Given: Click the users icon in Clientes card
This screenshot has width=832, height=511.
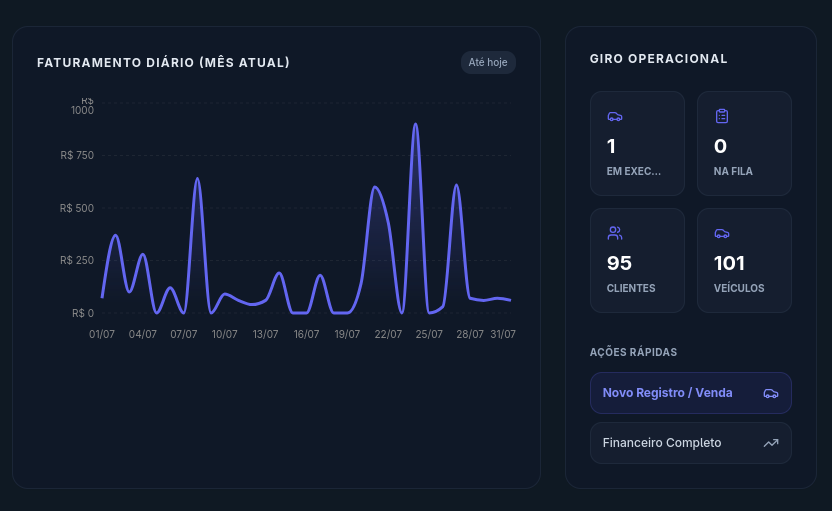Looking at the screenshot, I should pos(614,233).
